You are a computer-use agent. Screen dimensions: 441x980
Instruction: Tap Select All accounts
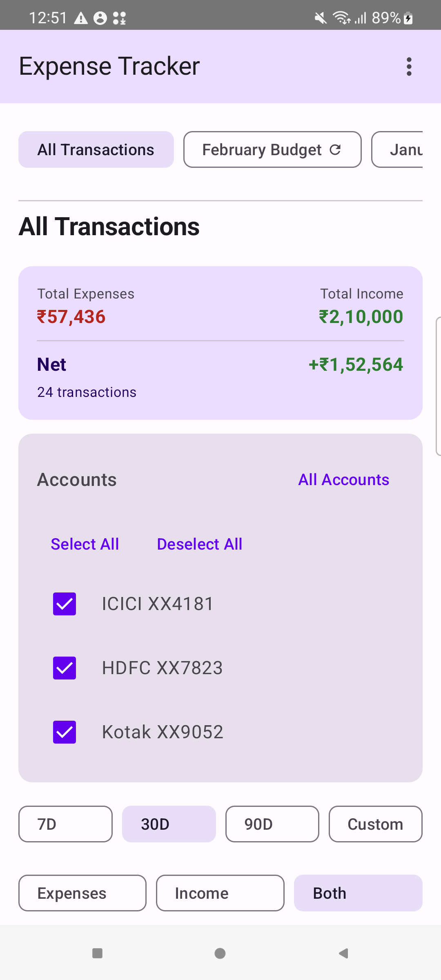pos(85,543)
